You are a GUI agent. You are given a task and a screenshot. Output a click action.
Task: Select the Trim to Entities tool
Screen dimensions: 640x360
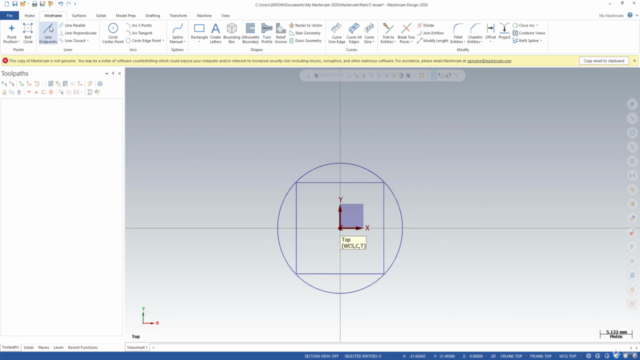click(388, 33)
